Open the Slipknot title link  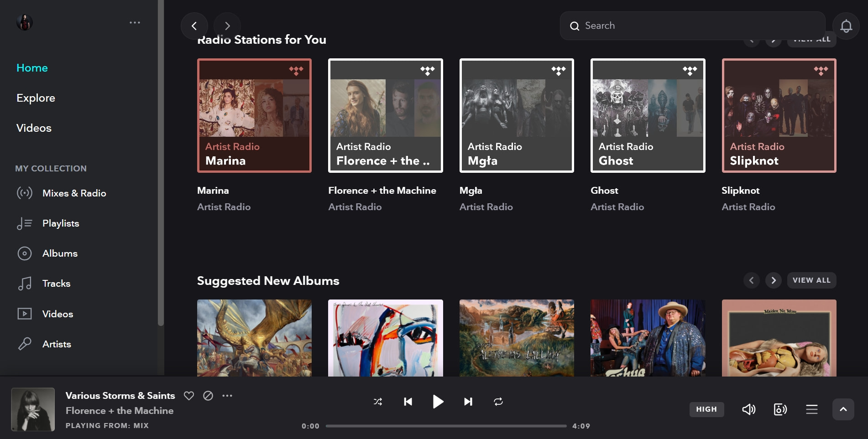pos(740,191)
